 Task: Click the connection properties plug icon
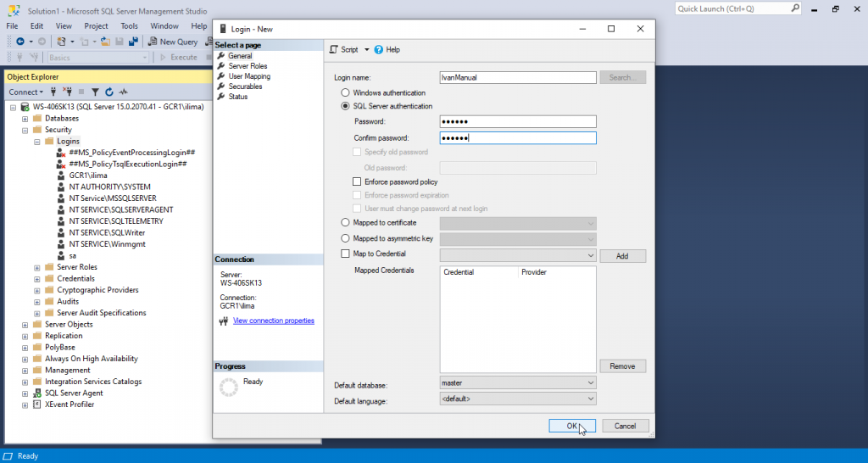click(224, 321)
